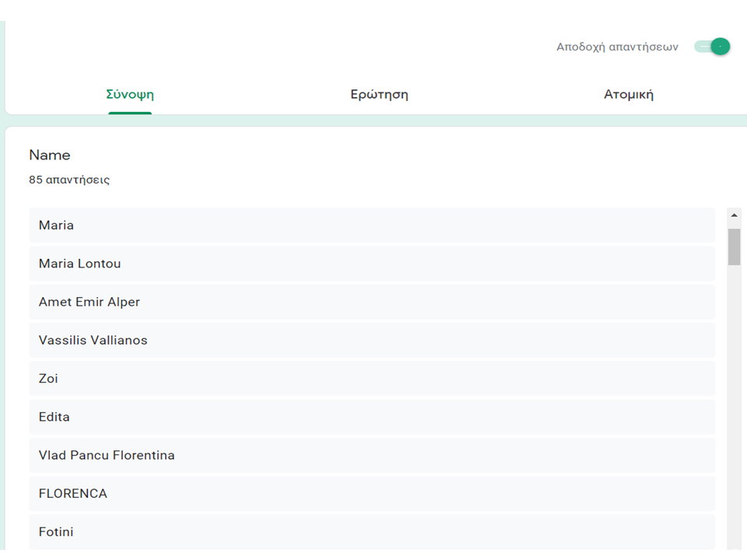The height and width of the screenshot is (560, 747).
Task: Toggle the Αποδοχή απαντήσεων switch off
Action: [x=714, y=47]
